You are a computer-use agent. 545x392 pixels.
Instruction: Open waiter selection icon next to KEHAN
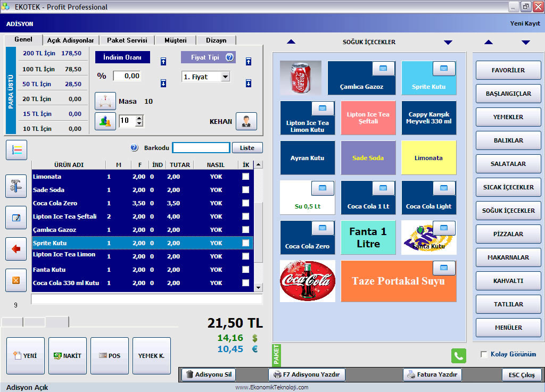click(246, 121)
